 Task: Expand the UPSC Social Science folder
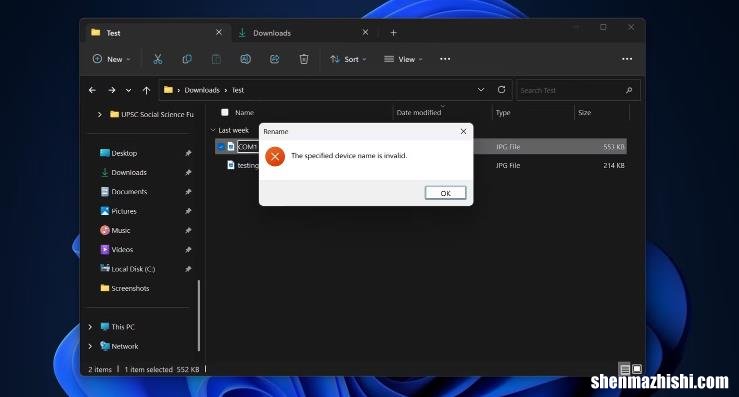[99, 114]
